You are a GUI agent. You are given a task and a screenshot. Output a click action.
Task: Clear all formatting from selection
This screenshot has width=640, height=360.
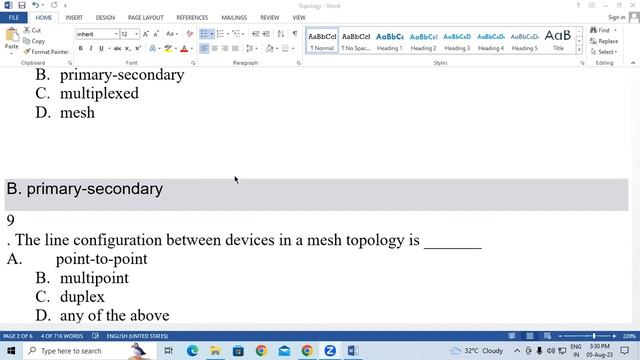point(189,34)
